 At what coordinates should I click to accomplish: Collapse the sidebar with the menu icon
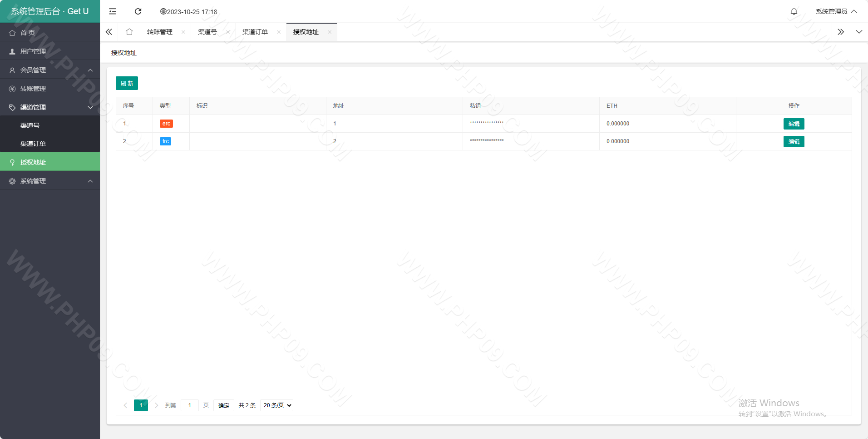[x=113, y=11]
